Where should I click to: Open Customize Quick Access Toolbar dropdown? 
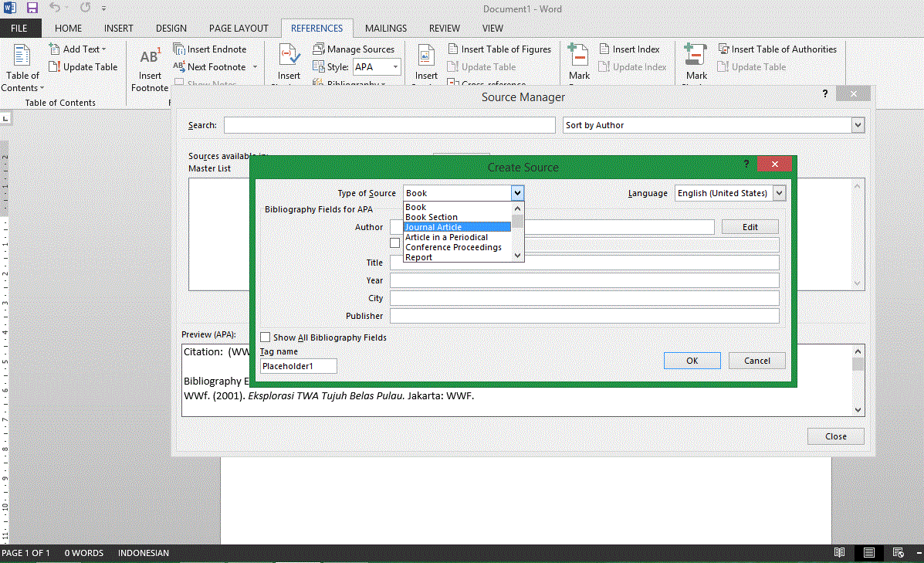coord(103,8)
